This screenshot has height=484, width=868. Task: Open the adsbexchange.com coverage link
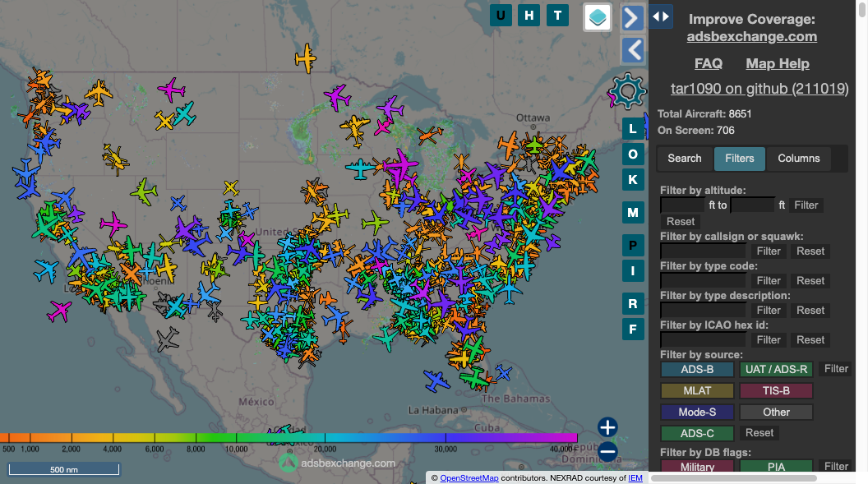point(752,36)
